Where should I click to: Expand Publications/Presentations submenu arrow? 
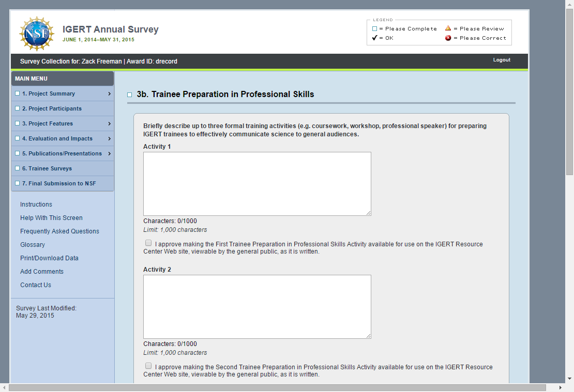point(110,153)
